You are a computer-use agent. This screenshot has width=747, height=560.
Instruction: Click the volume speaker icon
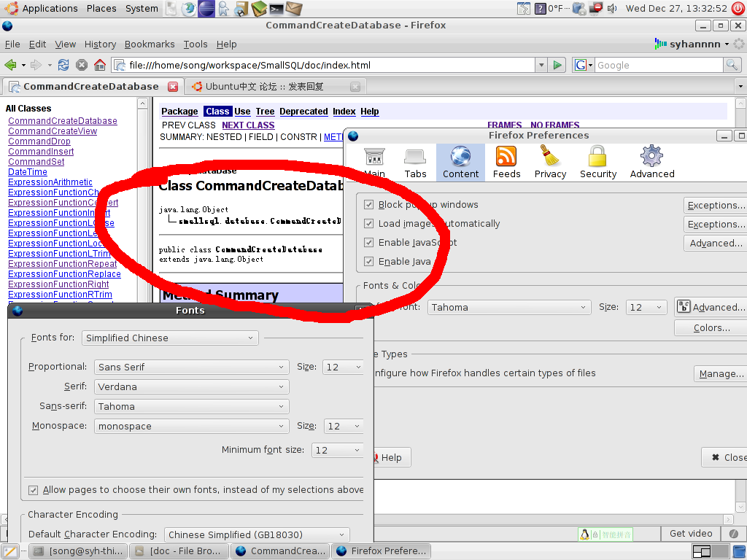[x=612, y=9]
